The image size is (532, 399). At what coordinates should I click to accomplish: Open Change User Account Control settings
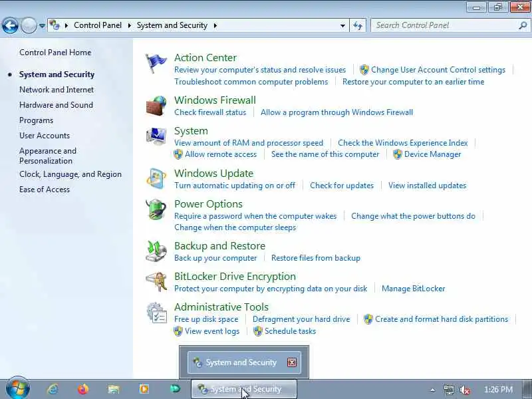click(438, 70)
